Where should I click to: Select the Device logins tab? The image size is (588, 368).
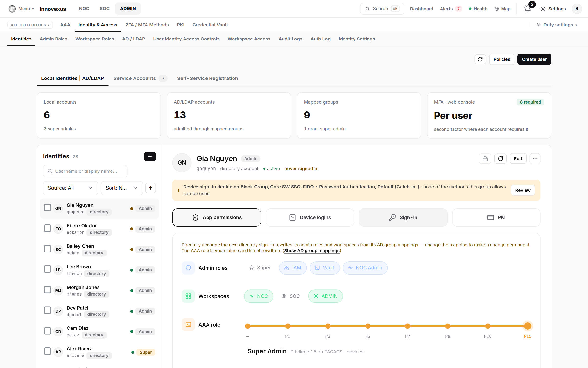click(x=310, y=218)
